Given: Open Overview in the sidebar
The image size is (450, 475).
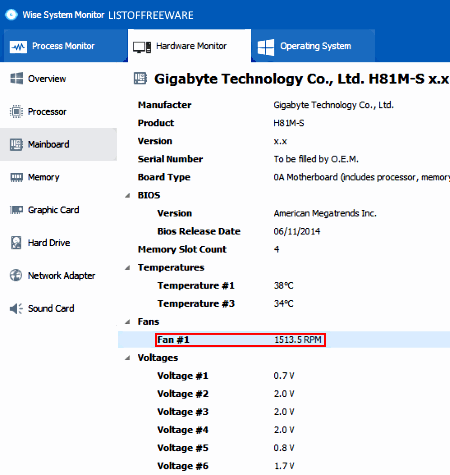Looking at the screenshot, I should click(x=58, y=79).
